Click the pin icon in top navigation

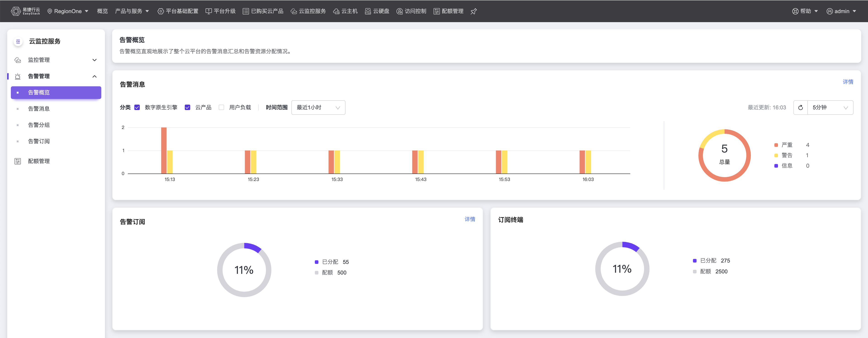pos(473,12)
